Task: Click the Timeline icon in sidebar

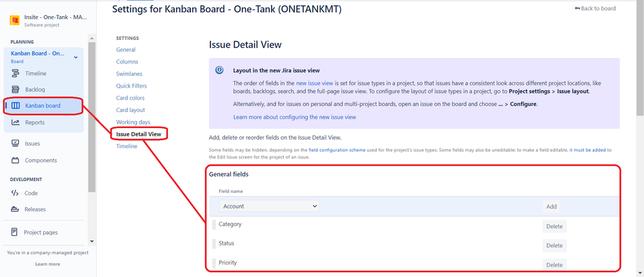Action: click(x=15, y=73)
